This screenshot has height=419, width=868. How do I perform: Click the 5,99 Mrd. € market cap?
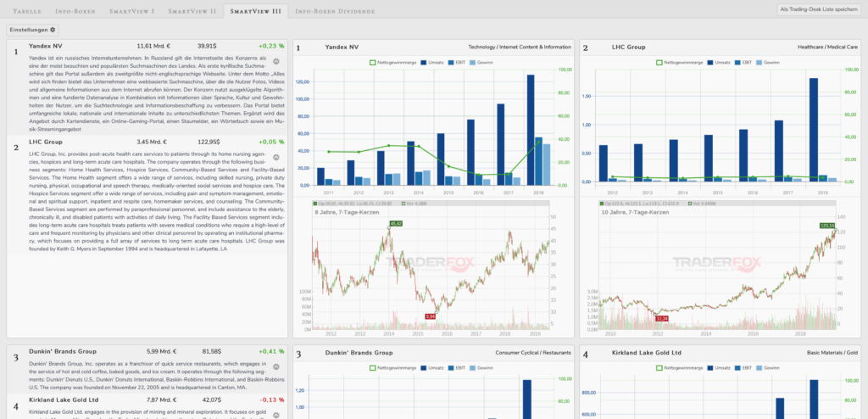tap(162, 351)
